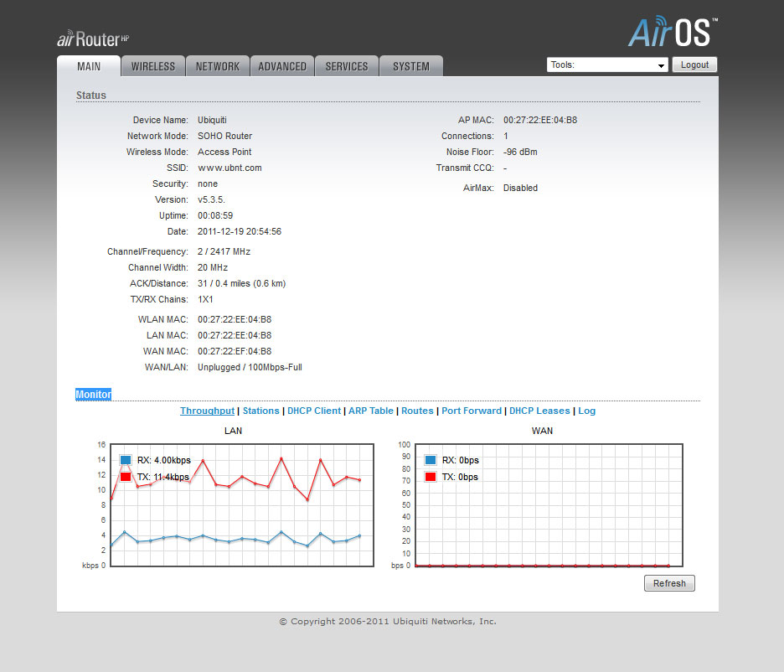Click the blue LAN RX legend swatch

[x=126, y=460]
